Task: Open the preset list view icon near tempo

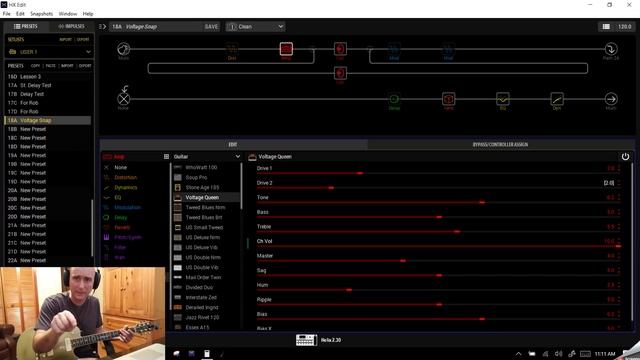Action: [606, 27]
